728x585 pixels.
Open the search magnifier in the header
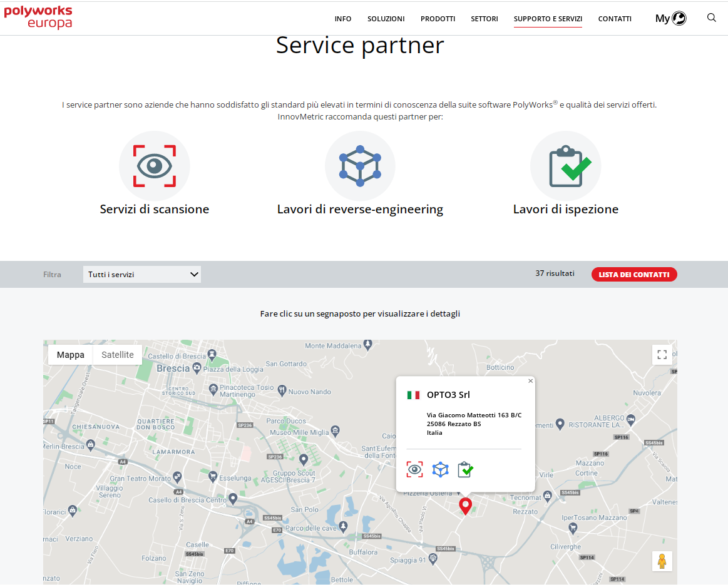(711, 18)
